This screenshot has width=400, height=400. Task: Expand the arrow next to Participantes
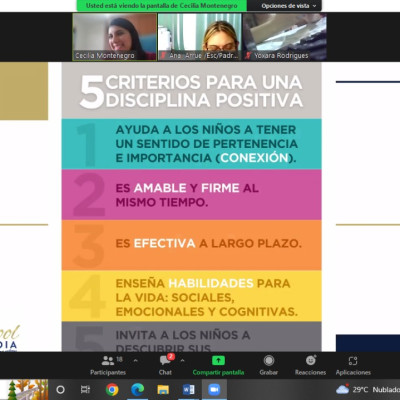135,360
